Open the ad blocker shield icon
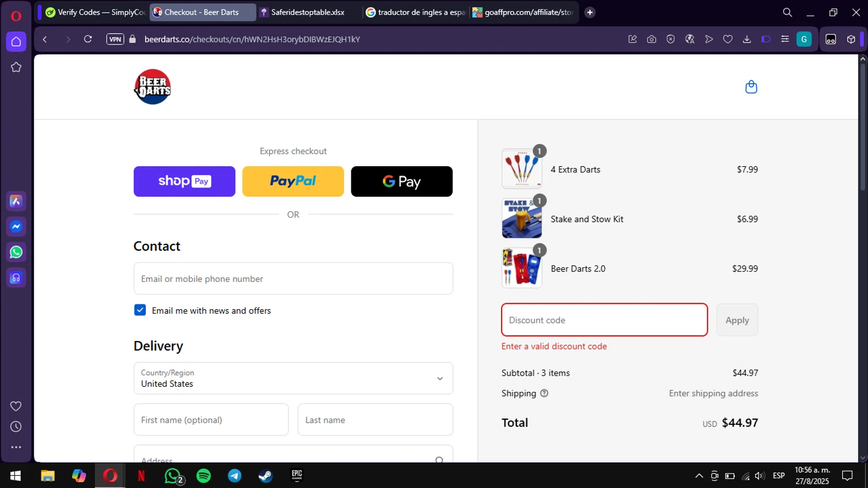Image resolution: width=868 pixels, height=488 pixels. coord(671,39)
